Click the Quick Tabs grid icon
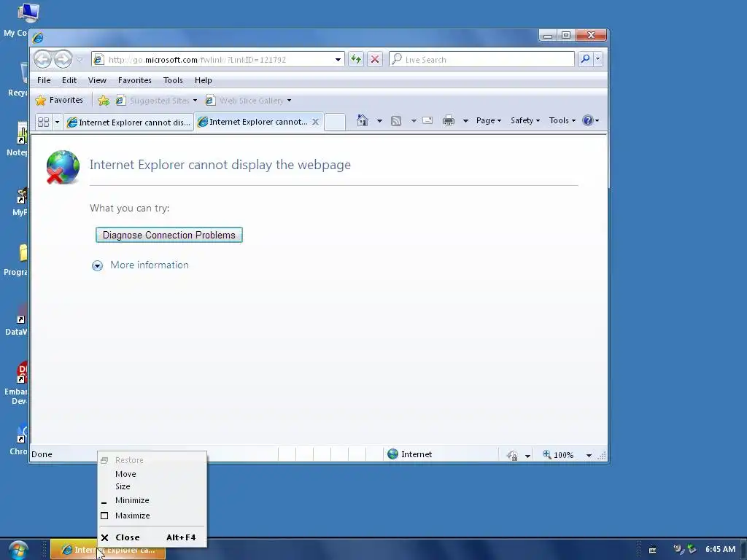747x560 pixels. coord(43,122)
